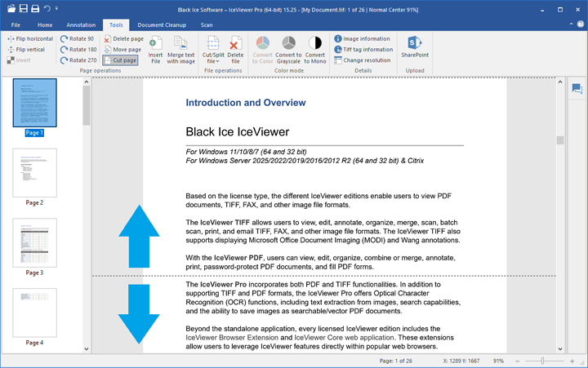This screenshot has height=368, width=588.
Task: Rotate page 180 degrees
Action: coord(78,50)
